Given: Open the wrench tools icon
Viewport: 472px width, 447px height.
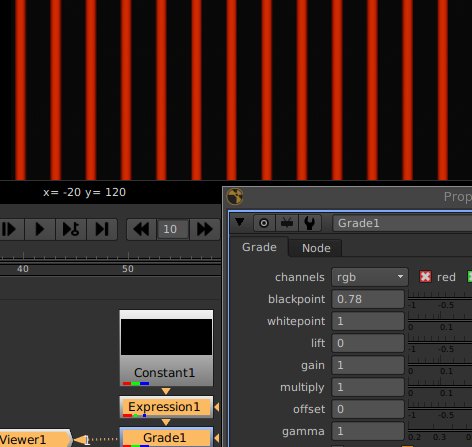Looking at the screenshot, I should click(x=310, y=223).
